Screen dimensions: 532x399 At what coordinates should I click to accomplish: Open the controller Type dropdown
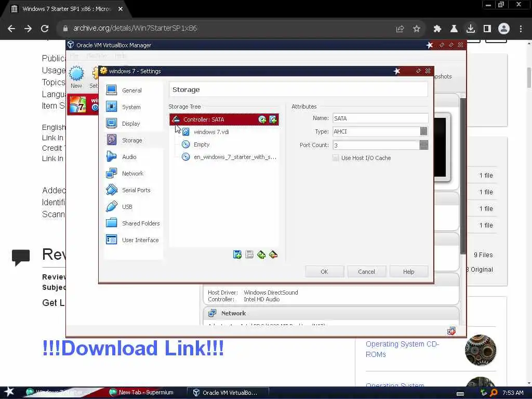click(x=423, y=131)
